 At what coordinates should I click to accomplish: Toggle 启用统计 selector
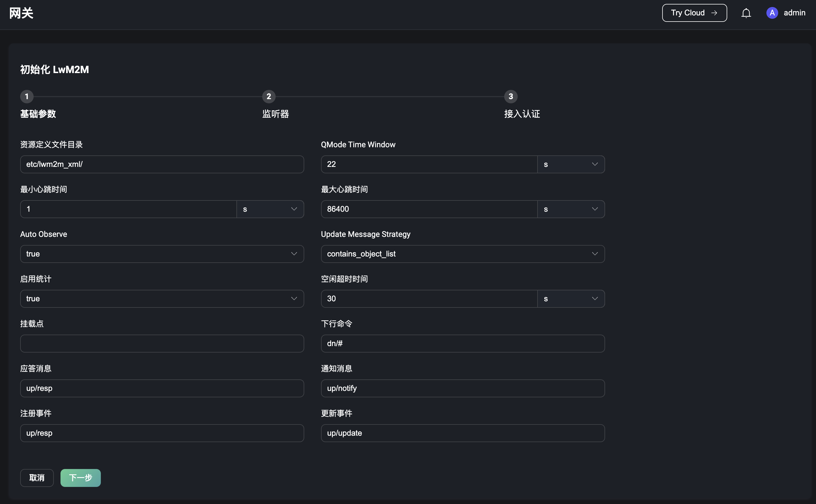(x=161, y=298)
